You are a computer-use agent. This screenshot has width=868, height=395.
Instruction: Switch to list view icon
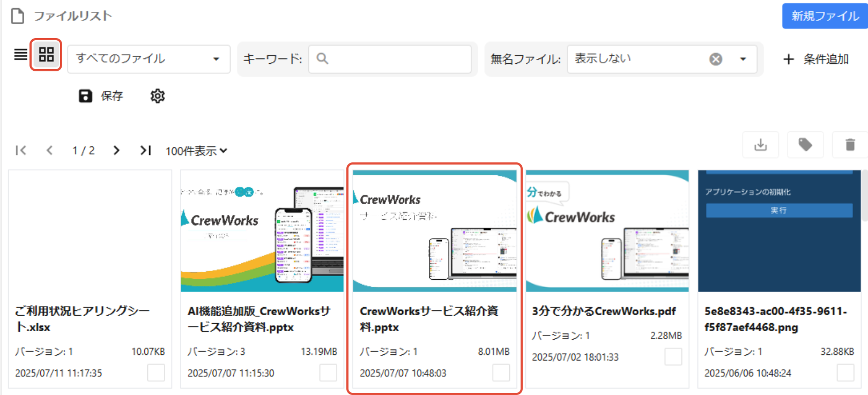coord(20,55)
